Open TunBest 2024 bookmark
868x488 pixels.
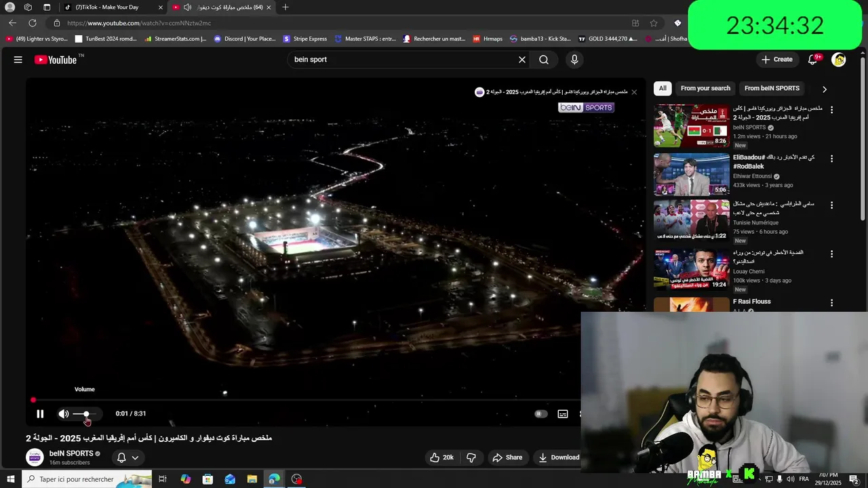pyautogui.click(x=106, y=39)
